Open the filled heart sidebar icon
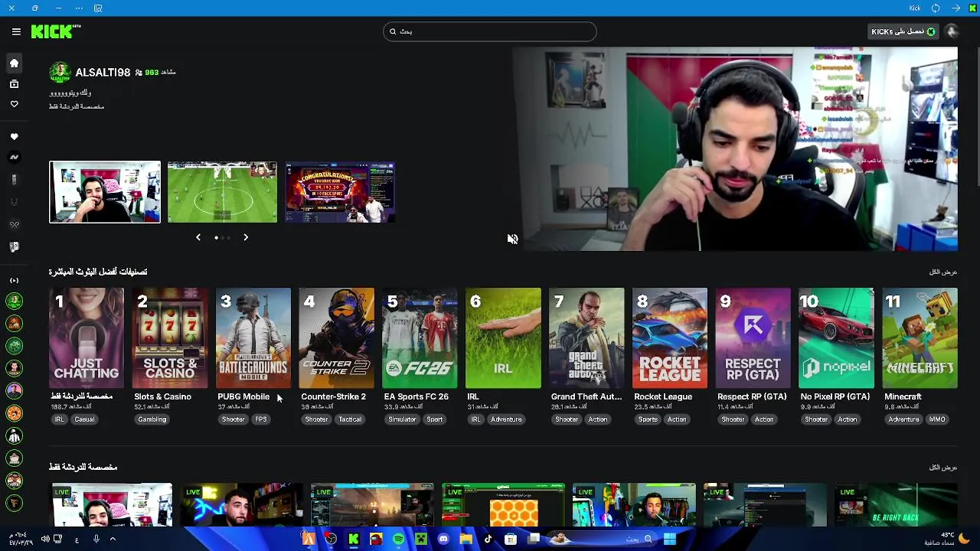This screenshot has width=980, height=551. tap(14, 136)
